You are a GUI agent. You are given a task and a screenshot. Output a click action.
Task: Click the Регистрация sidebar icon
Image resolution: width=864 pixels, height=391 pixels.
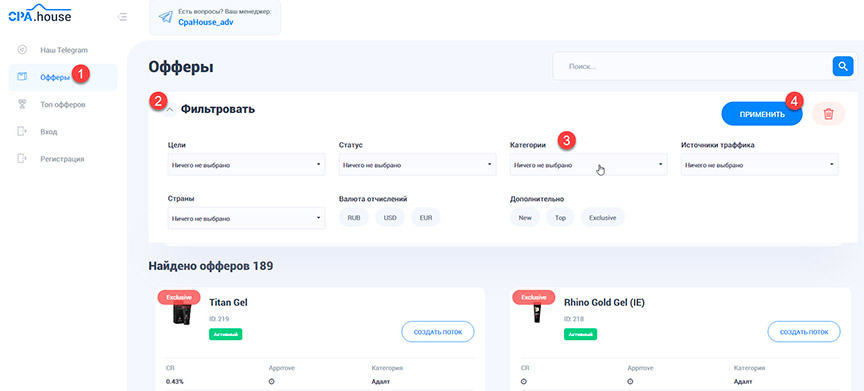22,159
